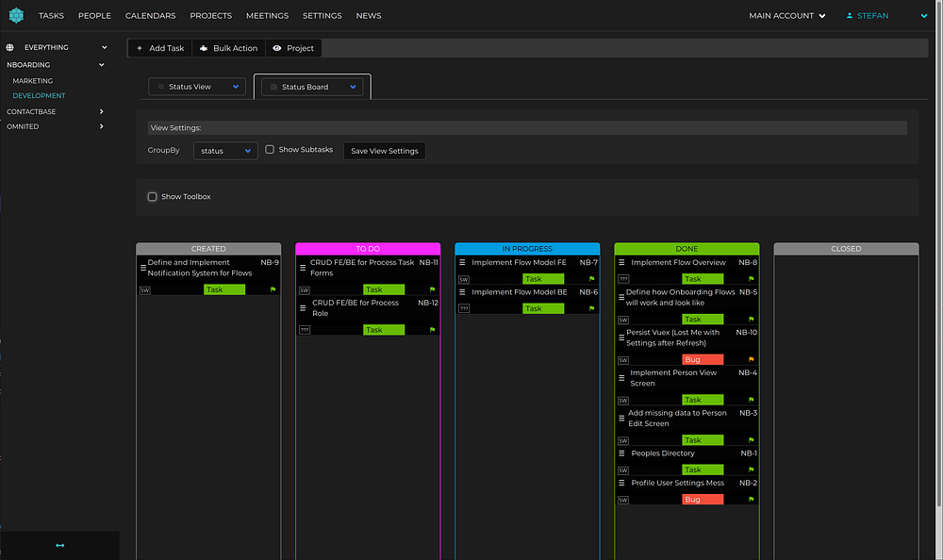Click the green flag on task NB-9
The height and width of the screenshot is (560, 943).
point(273,289)
